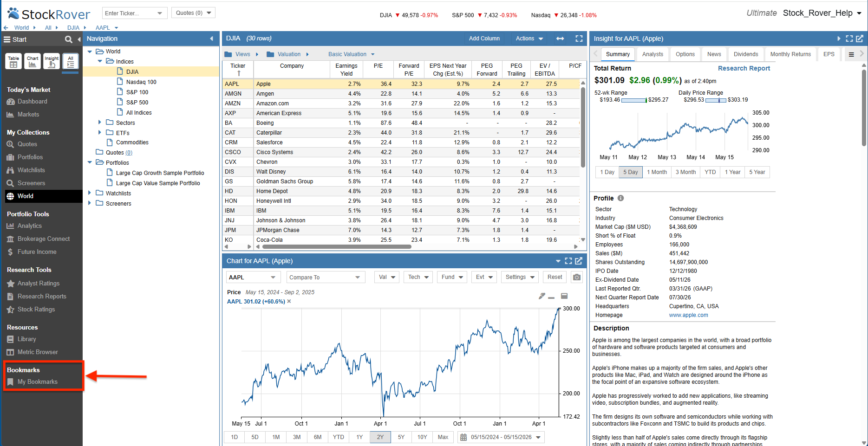Click the Profile info icon
Viewport: 868px width, 446px height.
pyautogui.click(x=620, y=198)
